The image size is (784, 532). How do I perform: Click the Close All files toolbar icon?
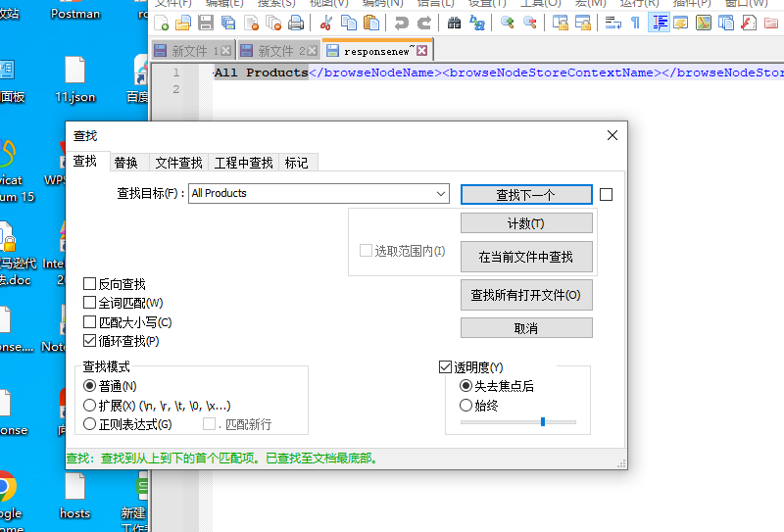click(273, 23)
